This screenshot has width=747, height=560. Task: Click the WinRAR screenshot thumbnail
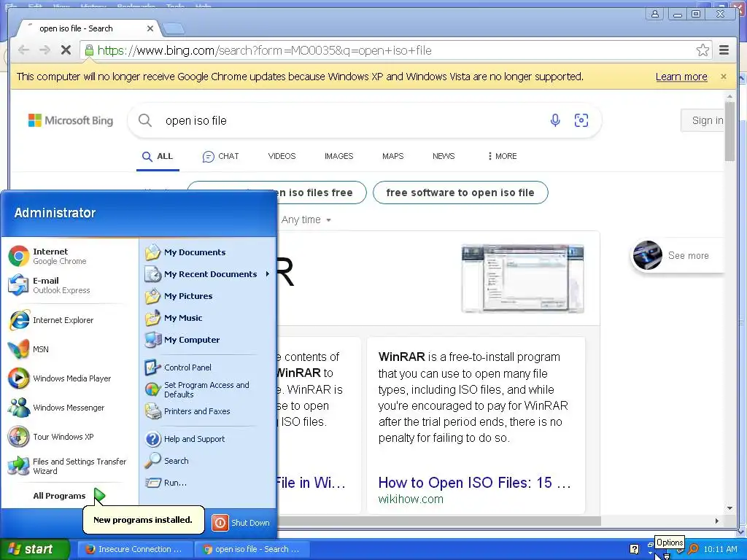[522, 279]
